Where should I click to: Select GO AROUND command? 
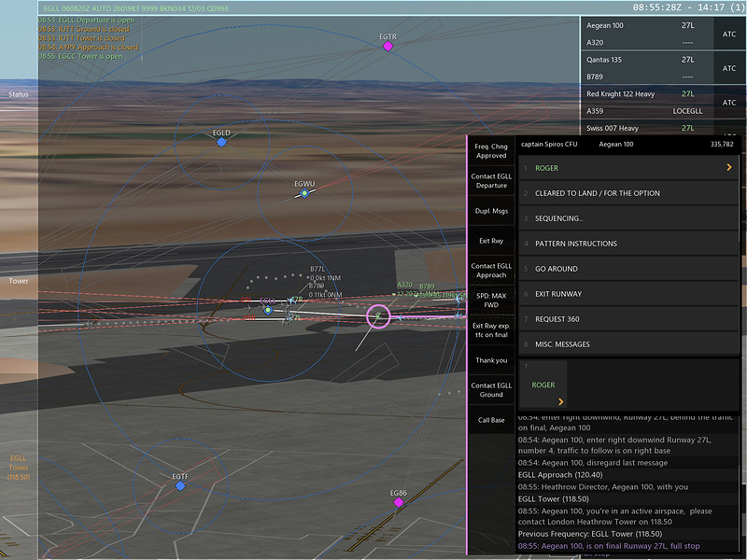tap(628, 269)
